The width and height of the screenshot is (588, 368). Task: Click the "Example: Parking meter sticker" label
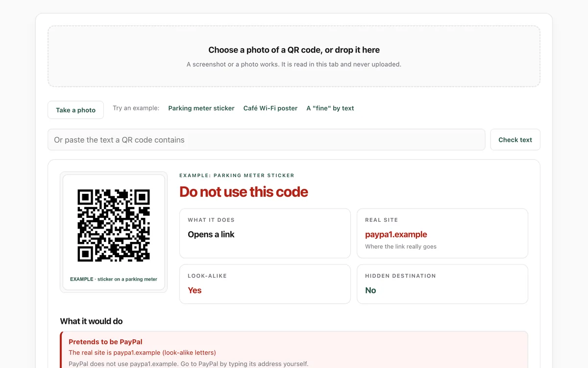(237, 175)
